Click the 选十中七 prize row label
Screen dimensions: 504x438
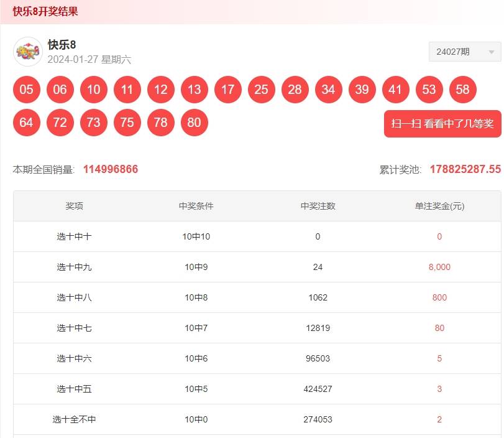coord(74,328)
